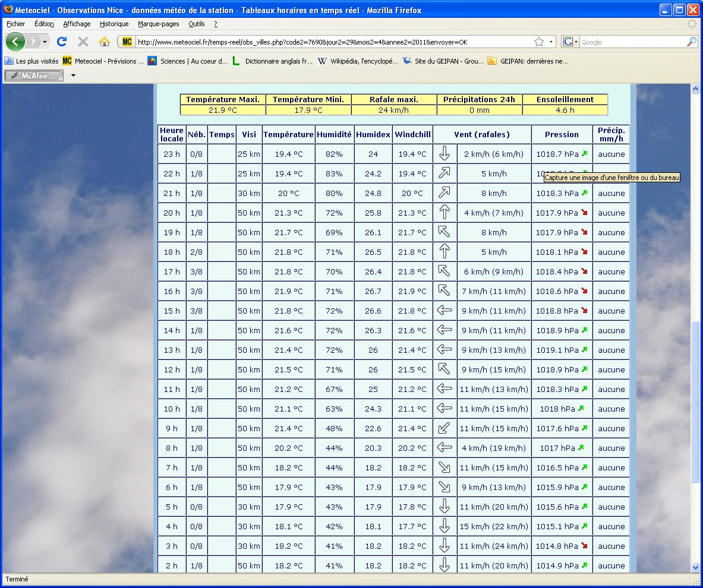Click the McAfee toolbar button
703x588 pixels.
click(34, 75)
